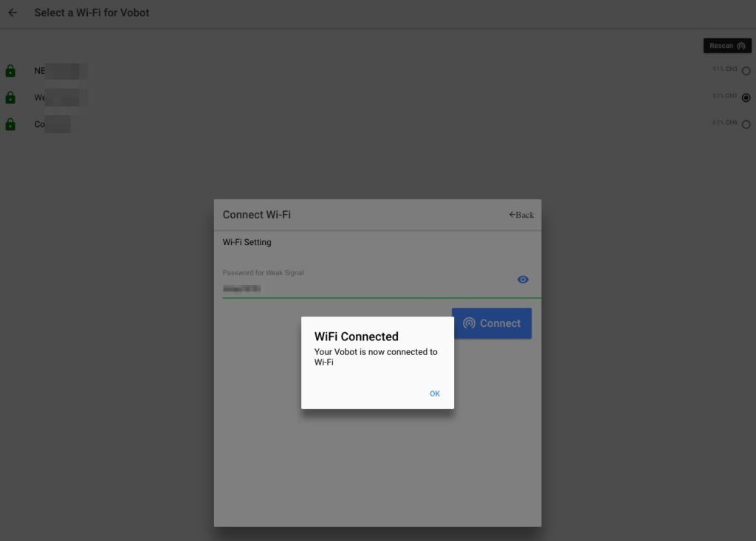Click the lock icon beside the We network
The image size is (756, 541).
10,97
